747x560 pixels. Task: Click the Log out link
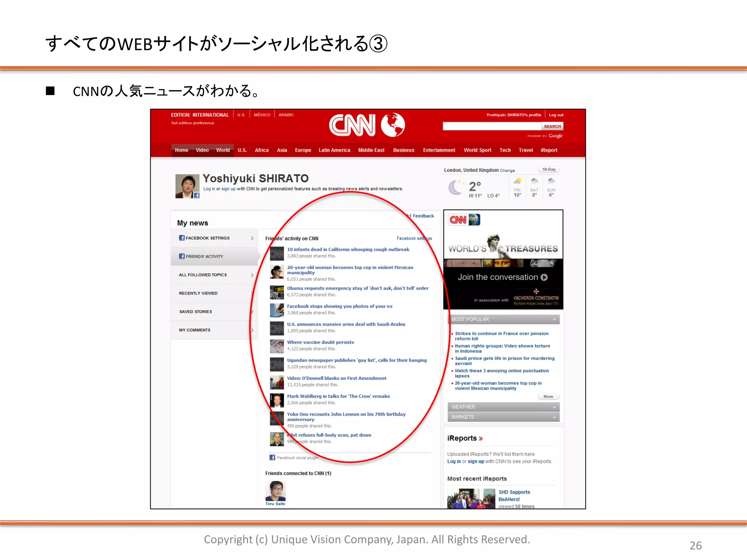tap(556, 115)
